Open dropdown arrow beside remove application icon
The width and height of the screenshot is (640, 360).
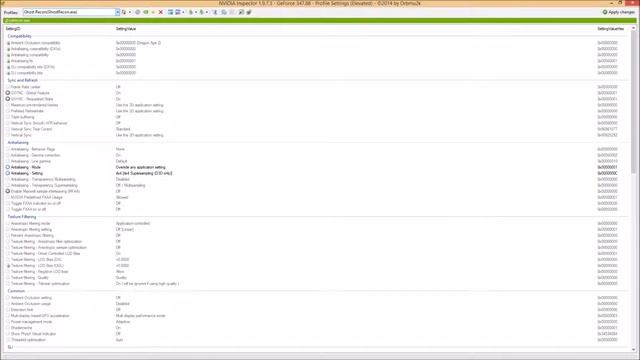click(x=183, y=12)
